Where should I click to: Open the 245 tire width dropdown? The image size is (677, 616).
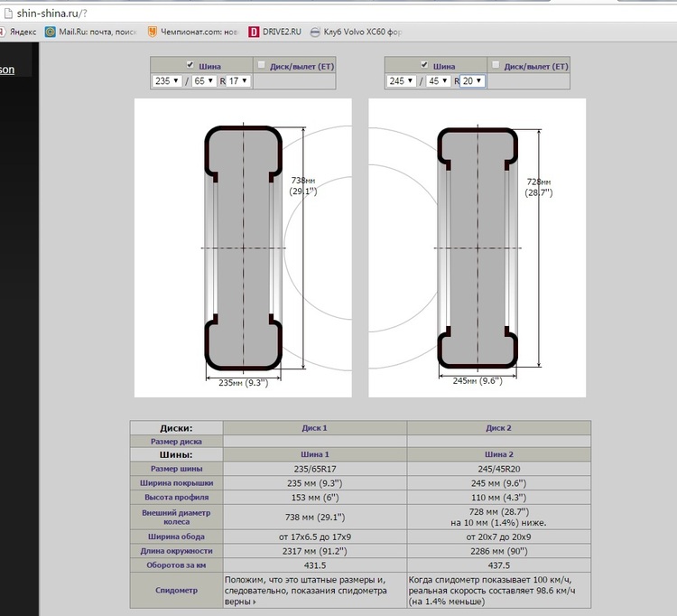402,81
